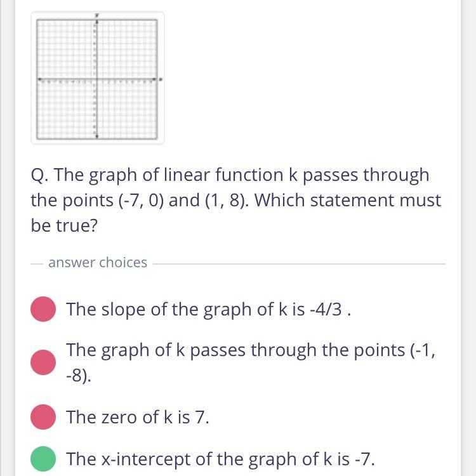Click the upper-right quadrant of the grid
This screenshot has height=476, width=476.
(127, 50)
